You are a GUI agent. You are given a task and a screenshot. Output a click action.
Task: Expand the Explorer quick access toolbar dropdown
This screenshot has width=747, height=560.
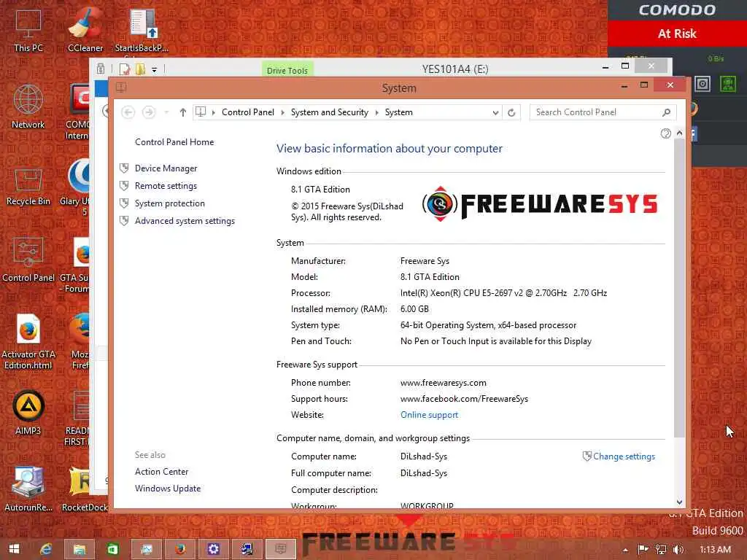(x=155, y=70)
